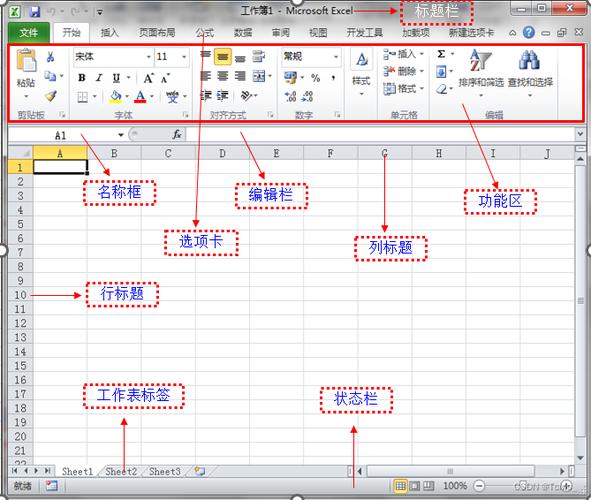Viewport: 591px width, 500px height.
Task: Click accounting number format icon
Action: (x=291, y=78)
